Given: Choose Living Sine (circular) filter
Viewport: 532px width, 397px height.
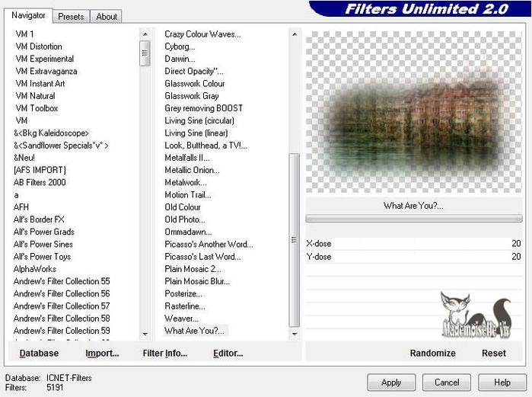Looking at the screenshot, I should pos(199,120).
